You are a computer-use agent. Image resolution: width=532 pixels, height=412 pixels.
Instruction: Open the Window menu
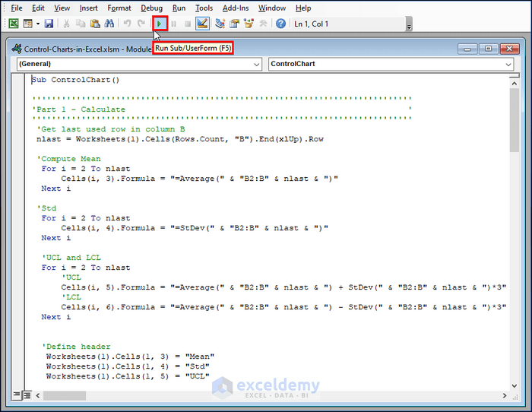[x=272, y=8]
